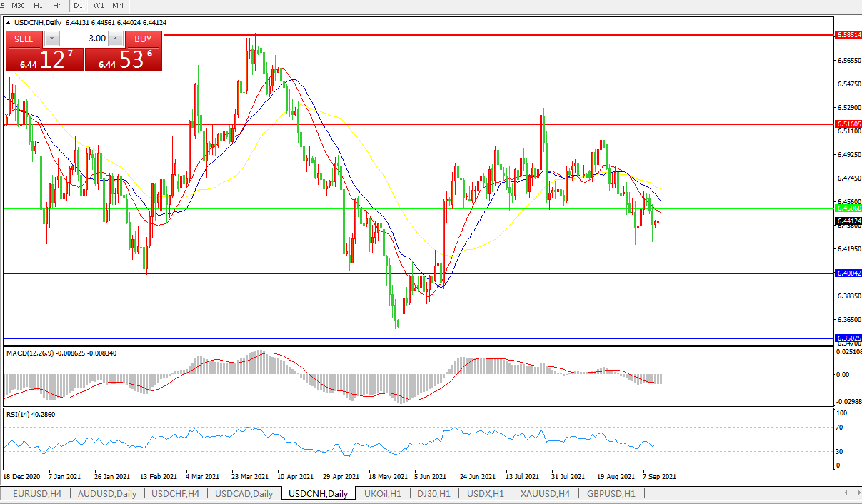Select the H1 timeframe
This screenshot has width=862, height=504.
coord(39,6)
